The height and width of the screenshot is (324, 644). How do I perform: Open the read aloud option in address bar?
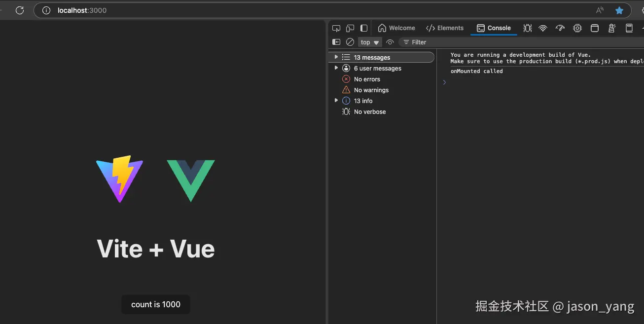[600, 10]
